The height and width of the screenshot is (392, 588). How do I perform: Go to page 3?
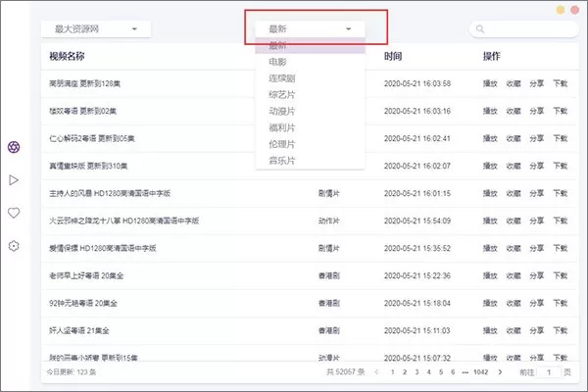416,372
